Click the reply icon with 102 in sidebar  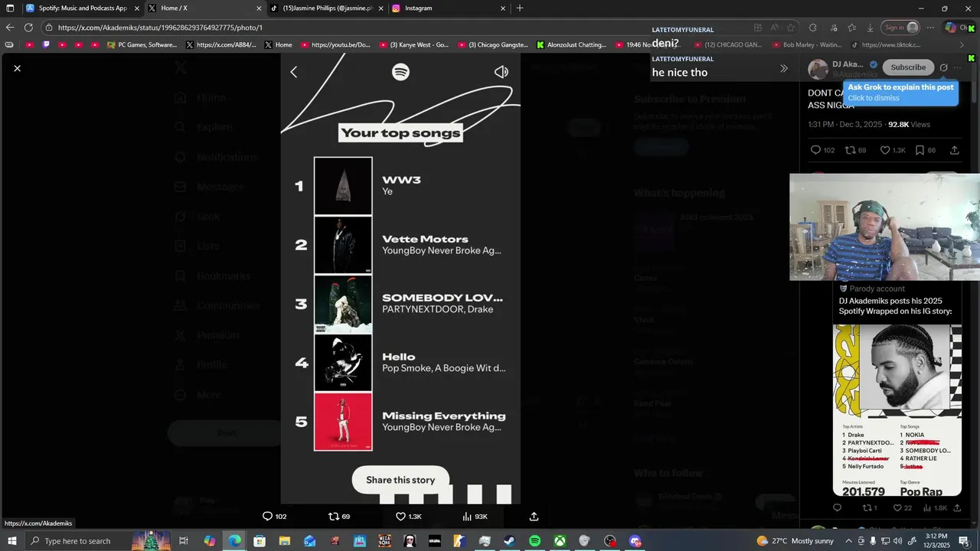(822, 151)
